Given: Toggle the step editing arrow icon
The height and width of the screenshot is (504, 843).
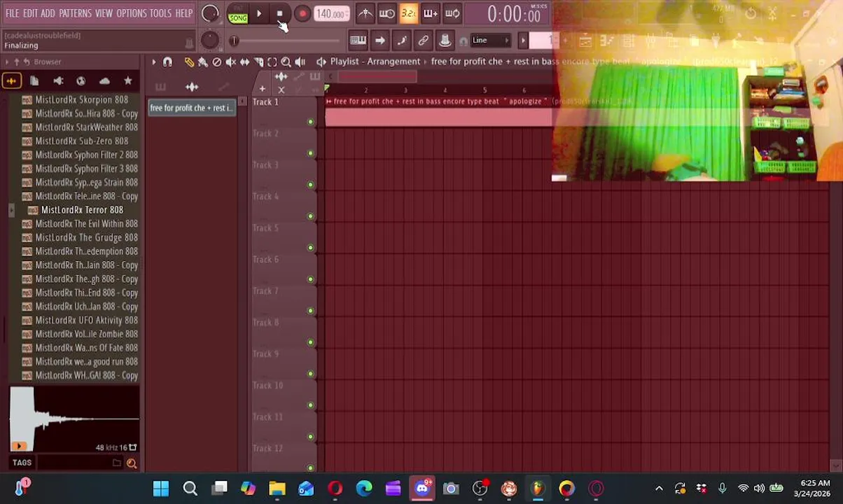Looking at the screenshot, I should click(379, 40).
